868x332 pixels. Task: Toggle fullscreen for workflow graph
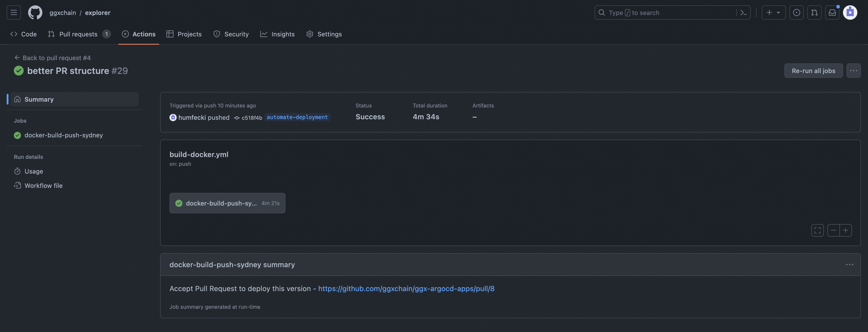[x=817, y=230]
